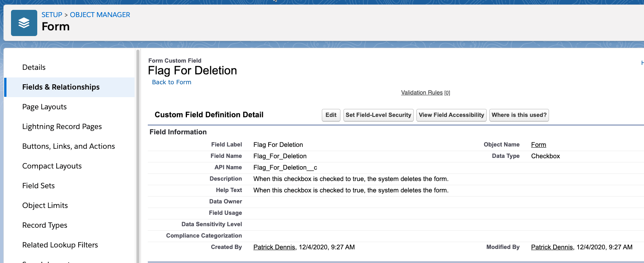Click the Description row text
This screenshot has width=644, height=263.
point(351,179)
